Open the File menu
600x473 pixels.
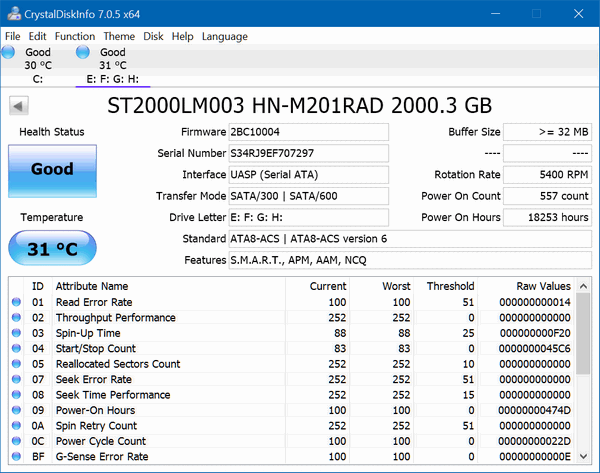(13, 36)
